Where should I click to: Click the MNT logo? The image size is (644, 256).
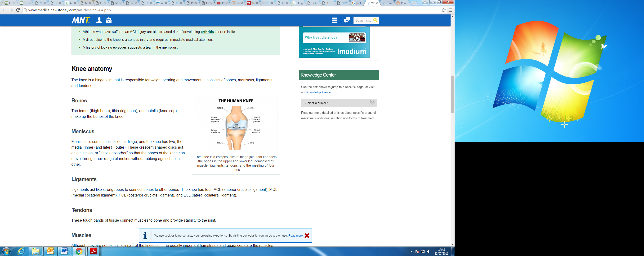pos(80,20)
